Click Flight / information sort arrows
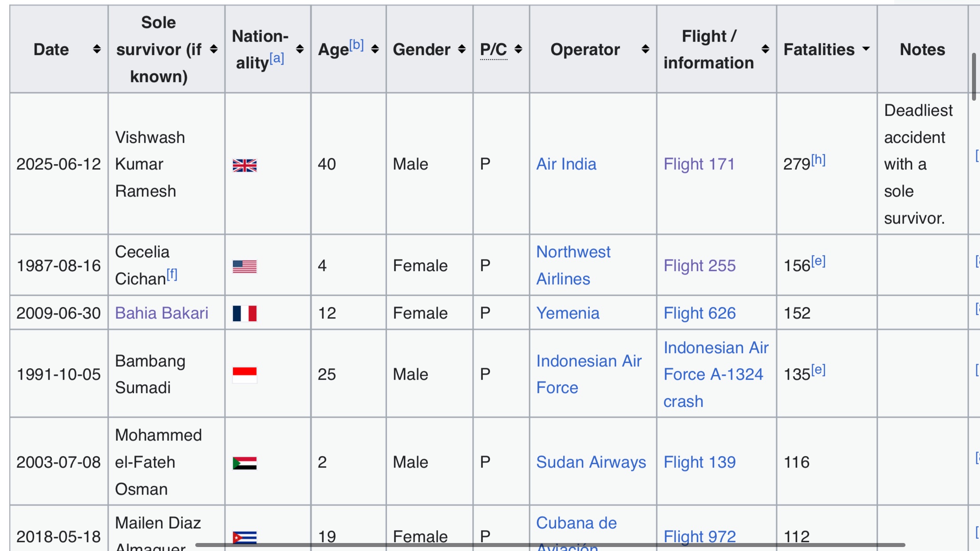Viewport: 980px width, 551px height. coord(766,49)
